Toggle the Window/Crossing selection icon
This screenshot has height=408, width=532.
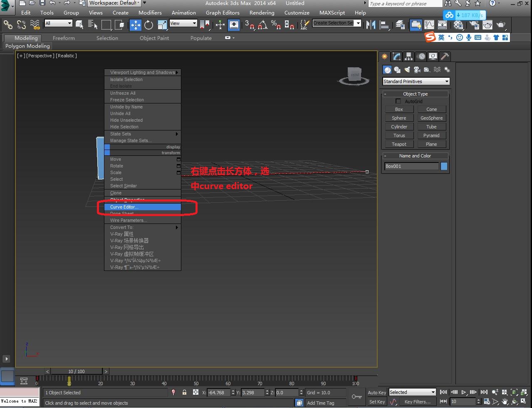click(x=120, y=25)
